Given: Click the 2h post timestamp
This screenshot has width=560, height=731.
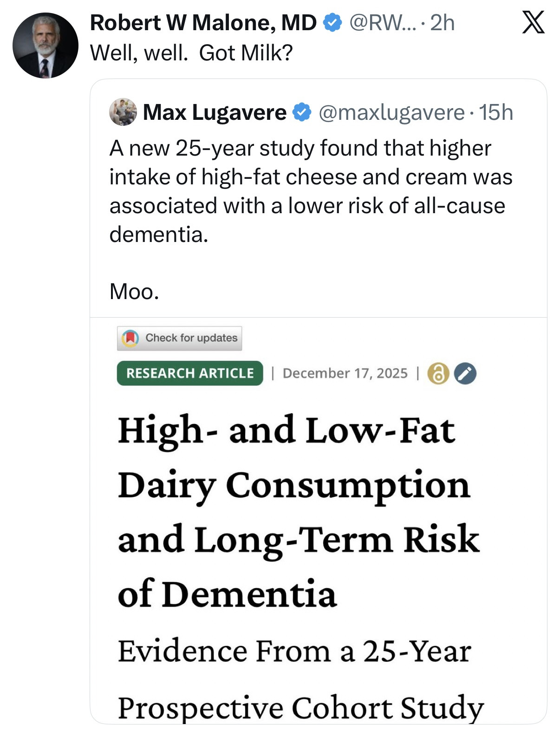Looking at the screenshot, I should [x=442, y=23].
